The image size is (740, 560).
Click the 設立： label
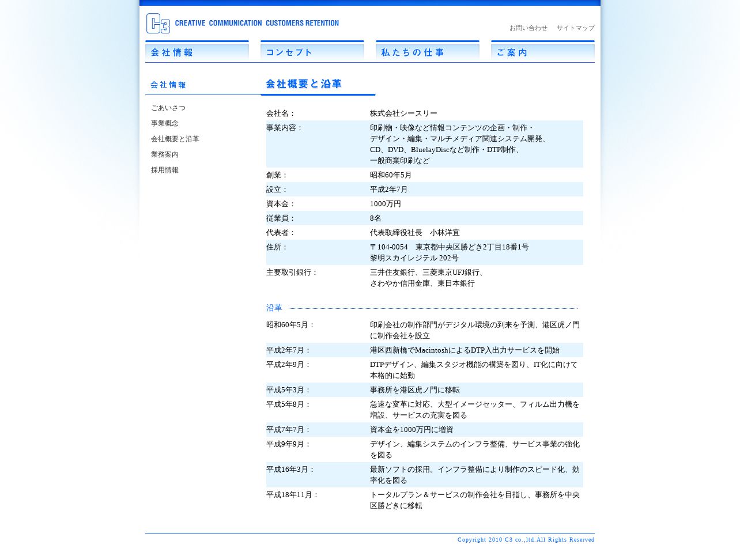(x=277, y=190)
